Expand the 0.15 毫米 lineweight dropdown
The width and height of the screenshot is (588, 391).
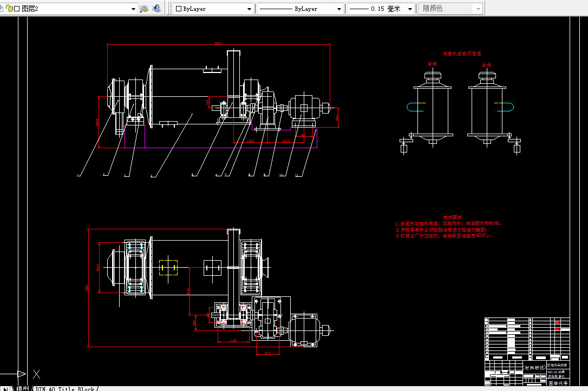pos(410,9)
